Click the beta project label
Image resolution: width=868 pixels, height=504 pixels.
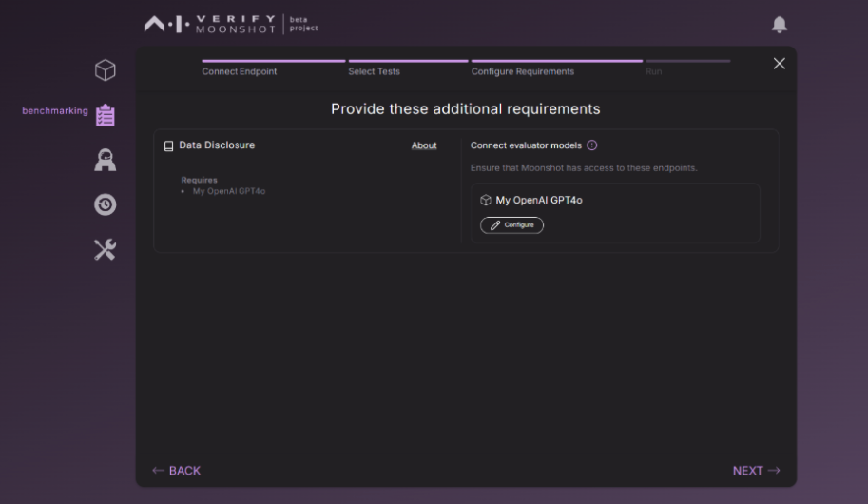[x=304, y=24]
